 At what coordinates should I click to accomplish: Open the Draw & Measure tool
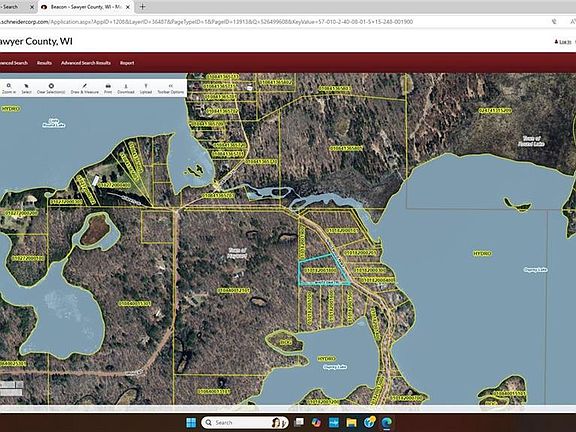[x=84, y=89]
